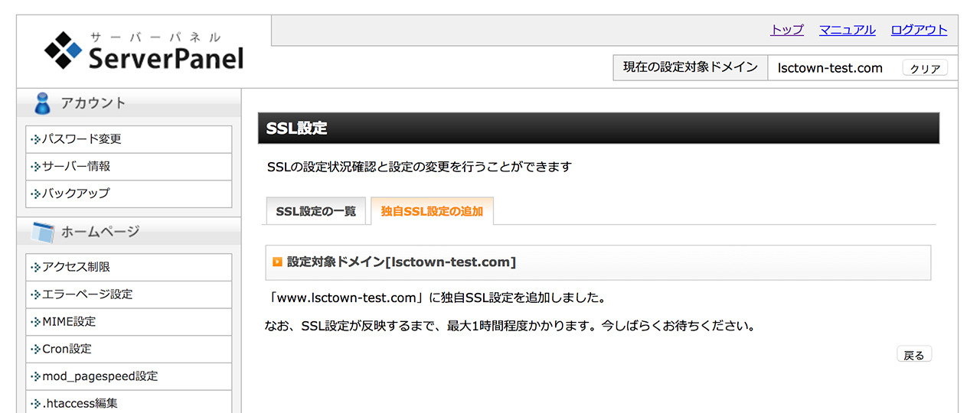Open the トップ link
Screen dimensions: 980x413
point(786,30)
